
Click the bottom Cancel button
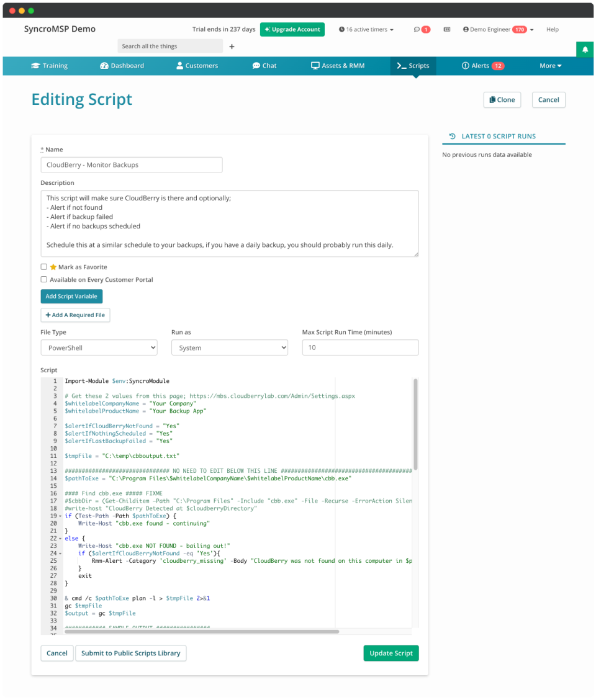point(56,653)
